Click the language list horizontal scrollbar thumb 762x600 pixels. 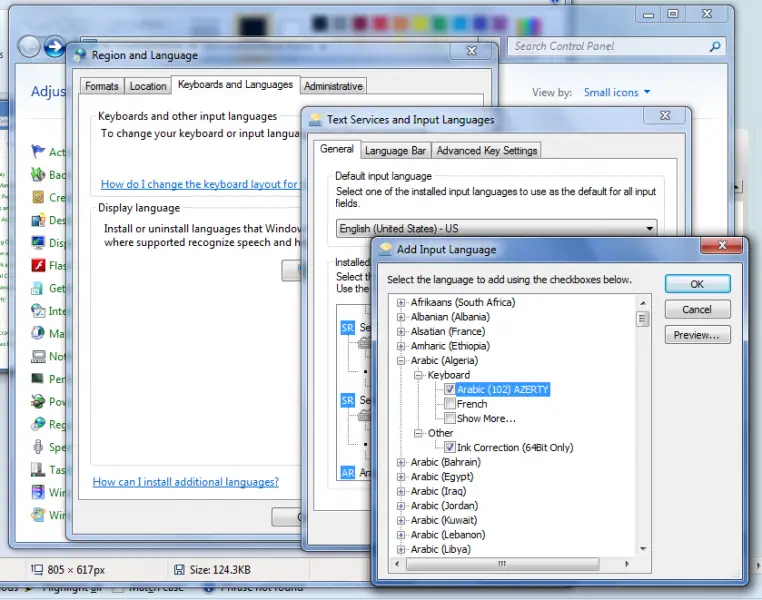[x=502, y=564]
